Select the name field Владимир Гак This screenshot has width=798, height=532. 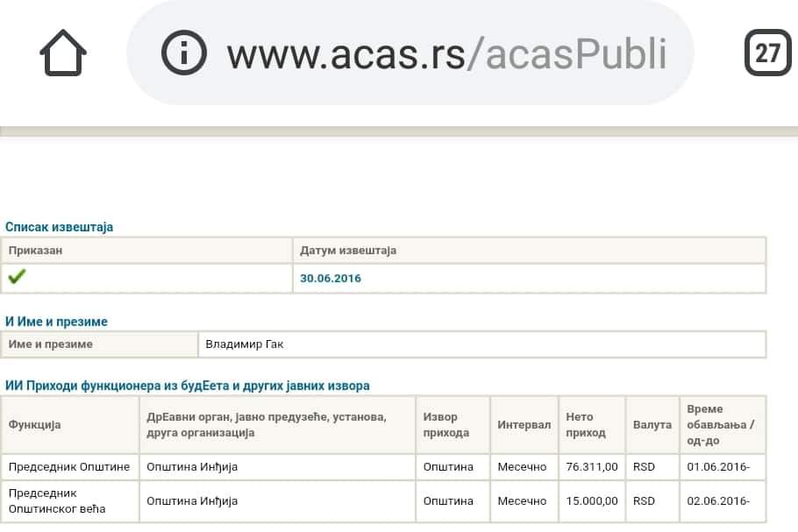point(482,344)
